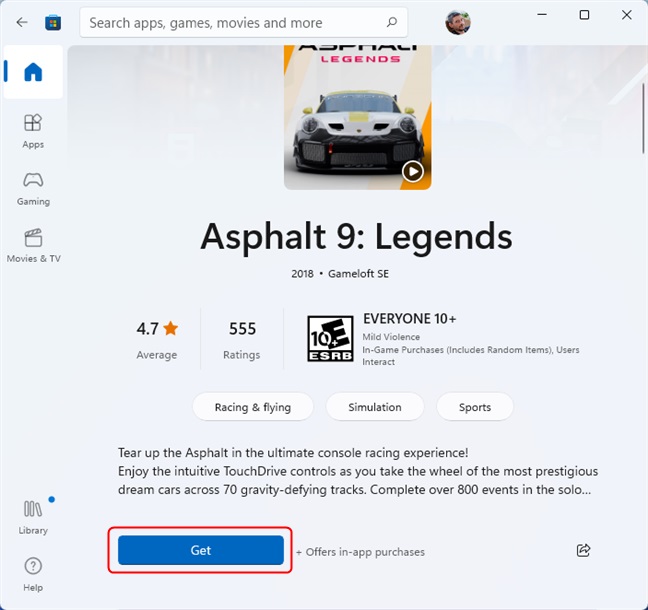This screenshot has width=648, height=610.
Task: Click the vertical scrollbar on the right
Action: tap(643, 119)
